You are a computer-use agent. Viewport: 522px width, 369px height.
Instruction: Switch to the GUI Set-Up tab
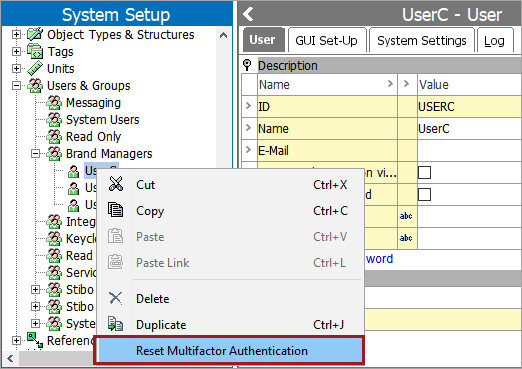[x=326, y=40]
